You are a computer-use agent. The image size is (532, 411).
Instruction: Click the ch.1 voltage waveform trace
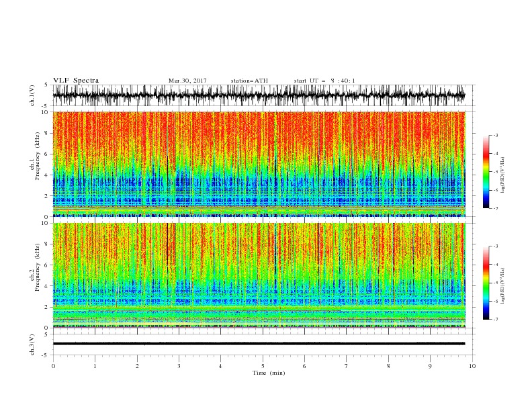pyautogui.click(x=259, y=95)
